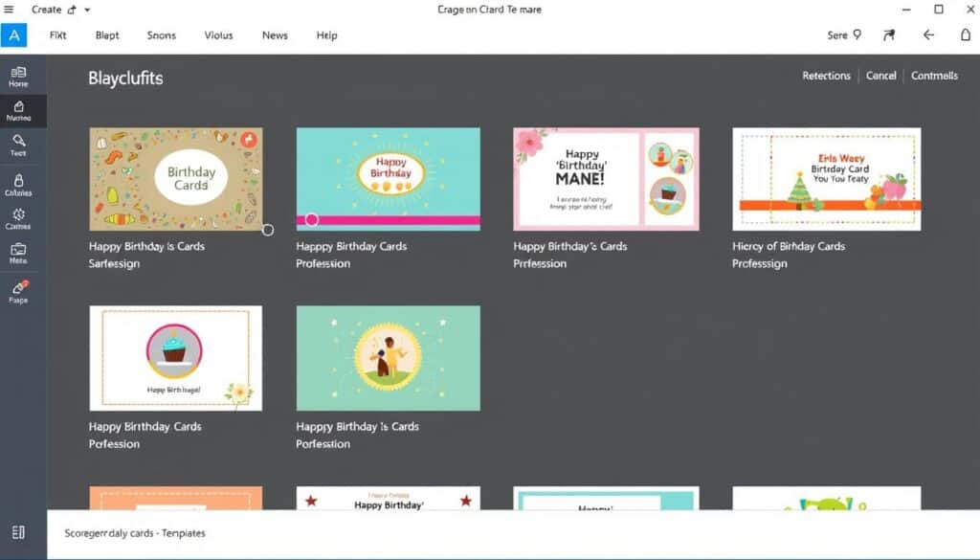The height and width of the screenshot is (560, 980).
Task: Open the News menu
Action: tap(275, 35)
